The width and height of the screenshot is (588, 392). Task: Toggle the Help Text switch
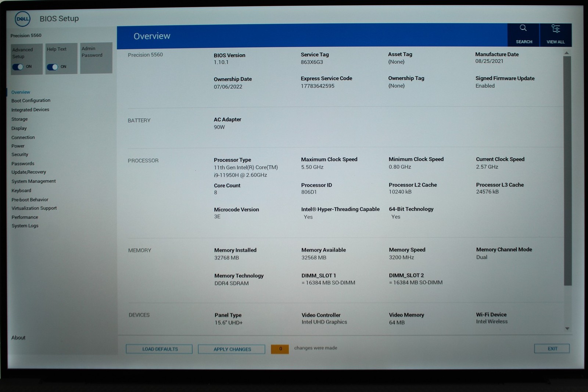pyautogui.click(x=52, y=67)
